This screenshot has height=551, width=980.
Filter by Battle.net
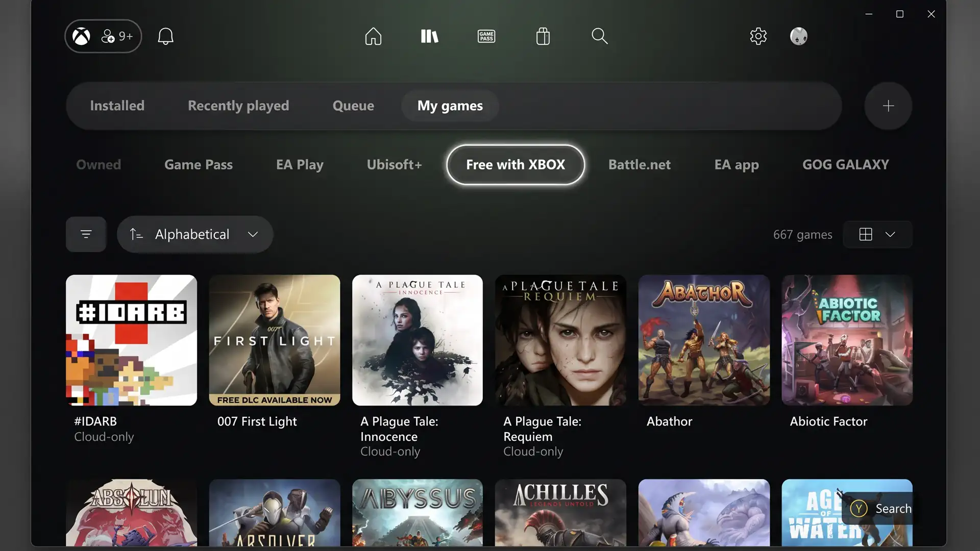point(640,164)
